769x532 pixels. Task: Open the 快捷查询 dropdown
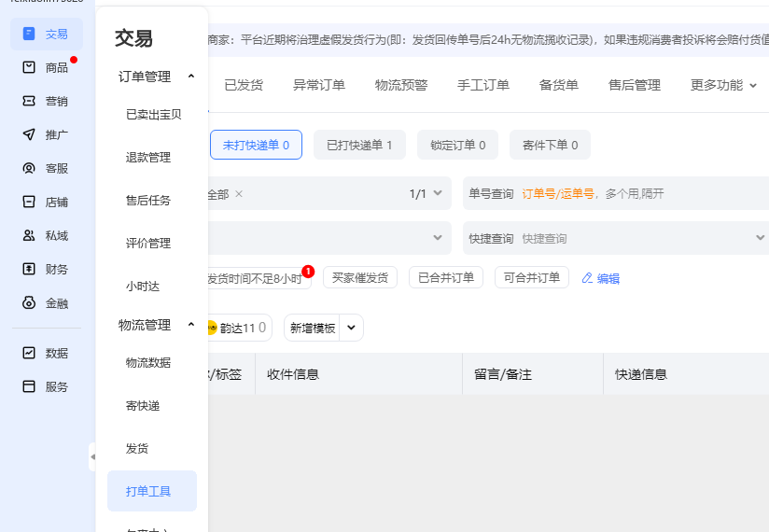761,238
